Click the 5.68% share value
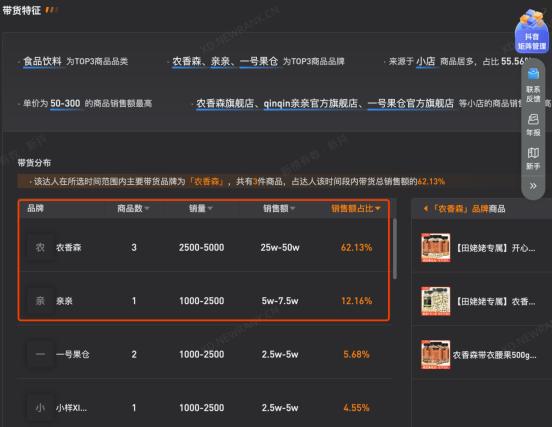Screen dimensions: 552x427 (x=356, y=354)
